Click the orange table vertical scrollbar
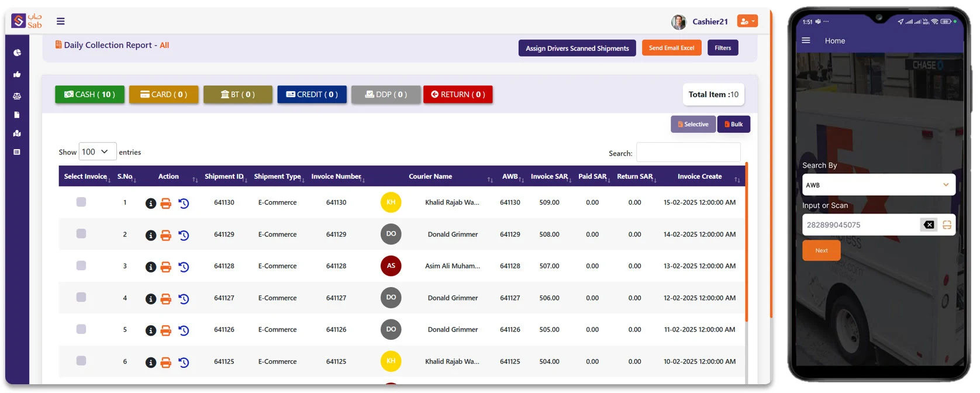The width and height of the screenshot is (980, 393). [747, 242]
